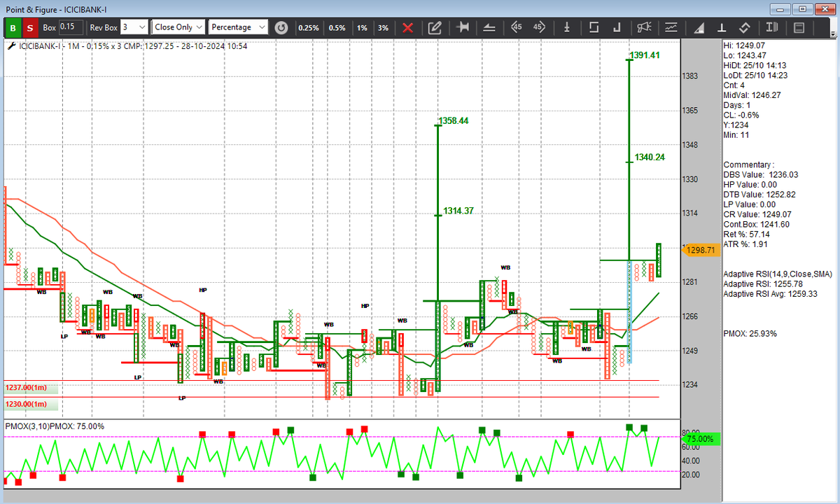Select the 1% box size preset
This screenshot has height=504, width=840.
pyautogui.click(x=362, y=28)
